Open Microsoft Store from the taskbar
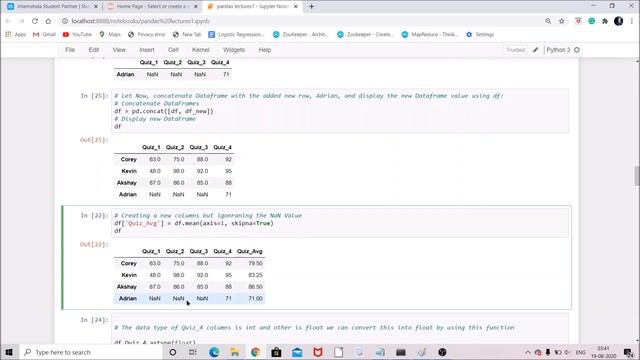 click(276, 352)
